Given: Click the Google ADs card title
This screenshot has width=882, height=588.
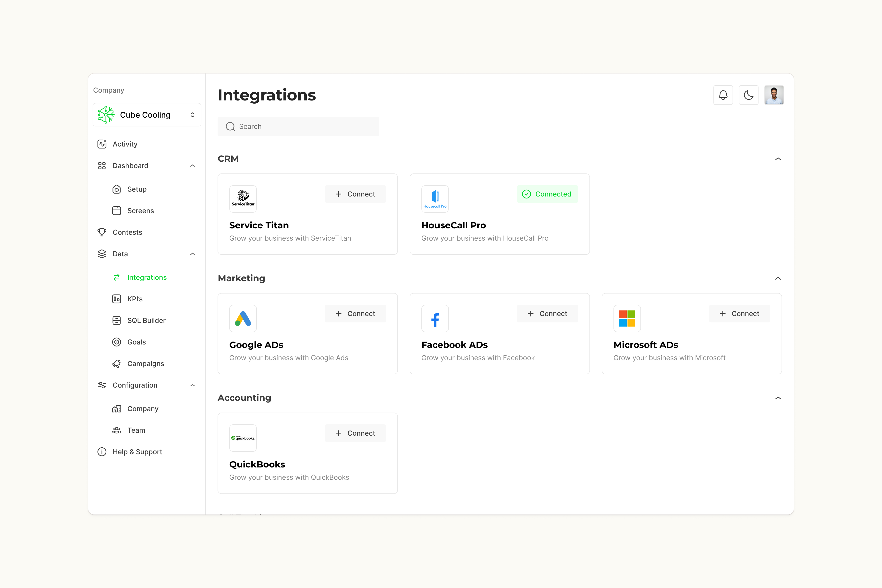Looking at the screenshot, I should pos(256,345).
